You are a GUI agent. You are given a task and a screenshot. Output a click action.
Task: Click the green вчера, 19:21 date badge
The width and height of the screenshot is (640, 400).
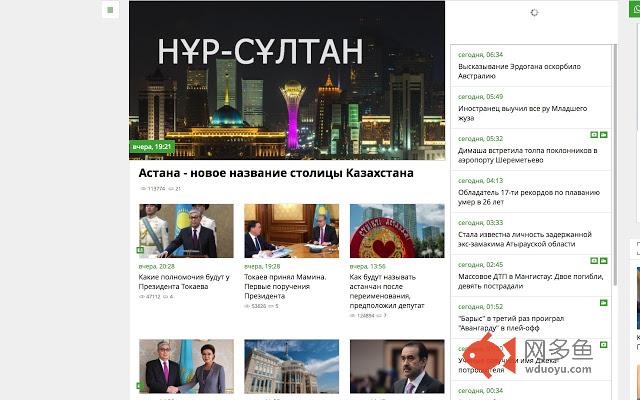tap(152, 147)
